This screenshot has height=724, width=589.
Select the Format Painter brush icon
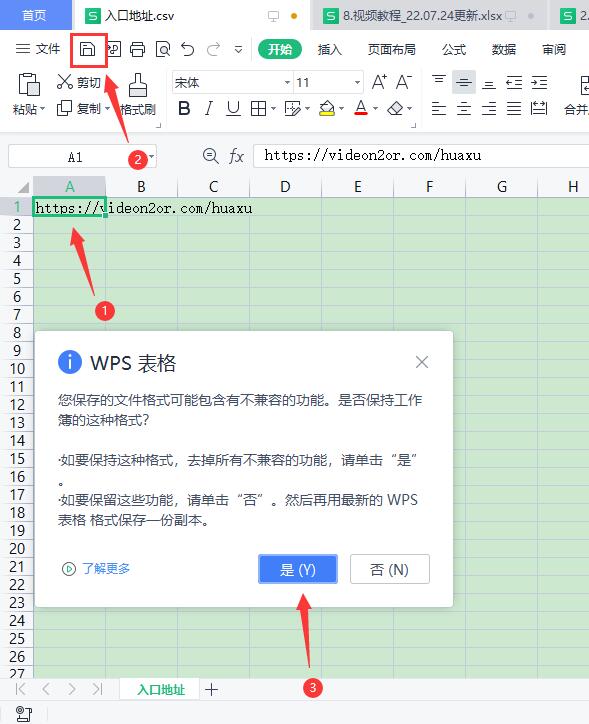pos(138,84)
